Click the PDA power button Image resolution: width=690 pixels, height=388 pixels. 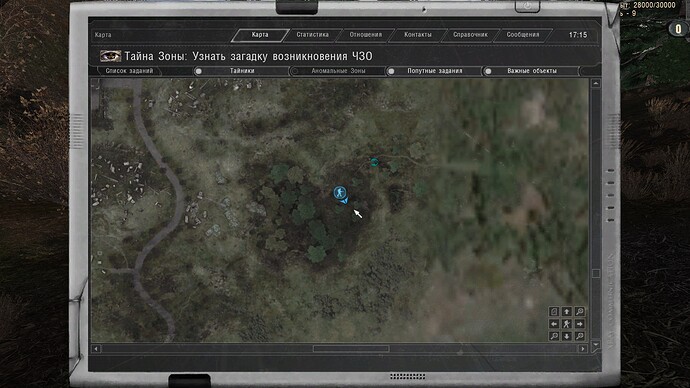[x=527, y=6]
